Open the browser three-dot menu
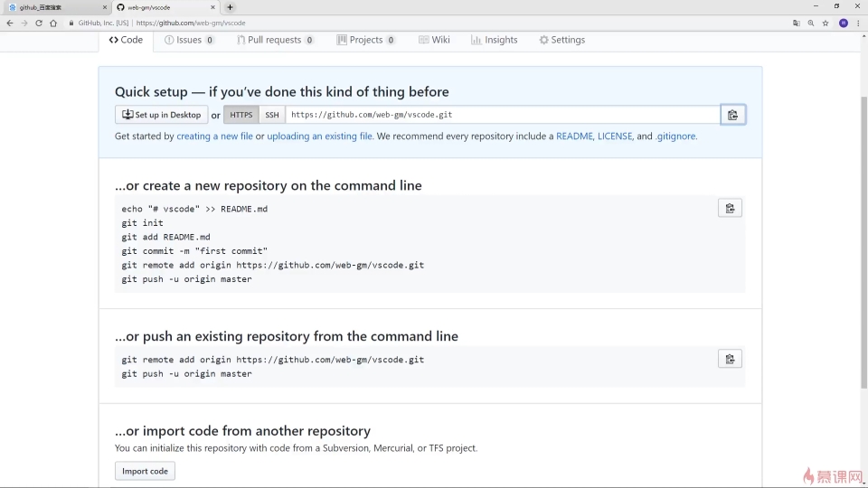The height and width of the screenshot is (488, 868). coord(858,23)
